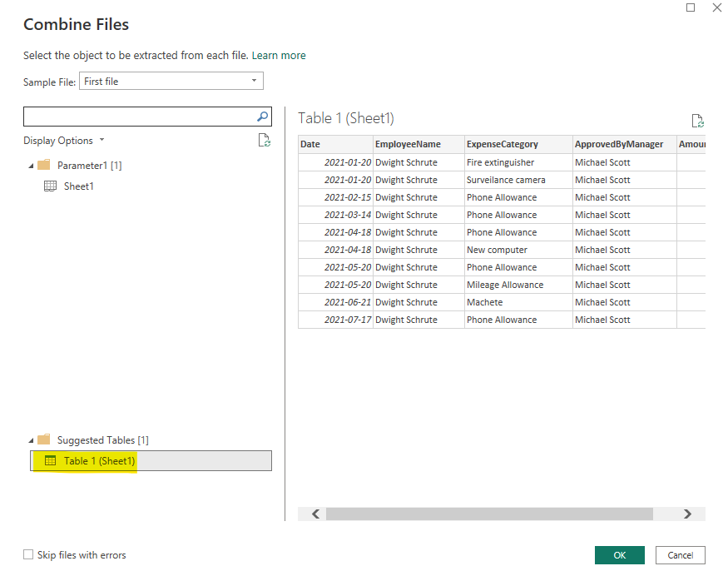Click the Machete cell

click(x=518, y=302)
